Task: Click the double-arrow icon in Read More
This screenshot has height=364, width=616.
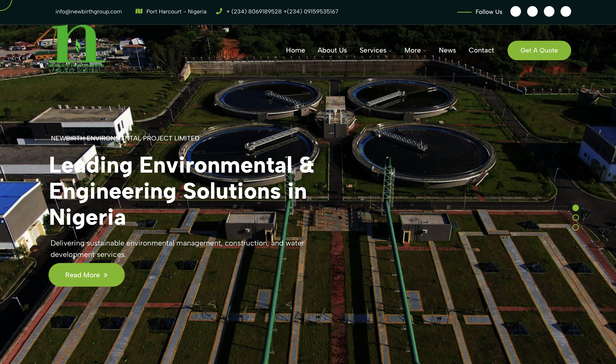Action: pos(106,275)
